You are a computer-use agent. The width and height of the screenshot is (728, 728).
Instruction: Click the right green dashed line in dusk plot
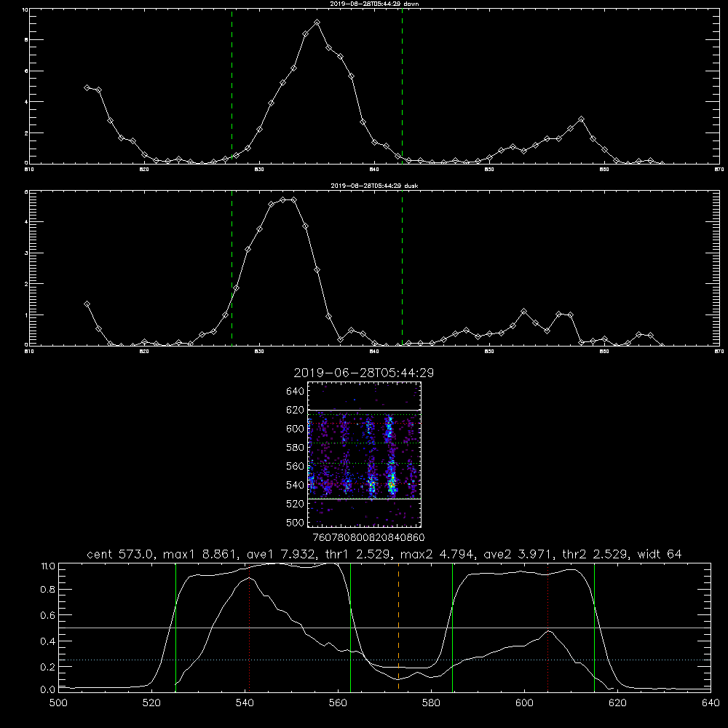(x=402, y=268)
